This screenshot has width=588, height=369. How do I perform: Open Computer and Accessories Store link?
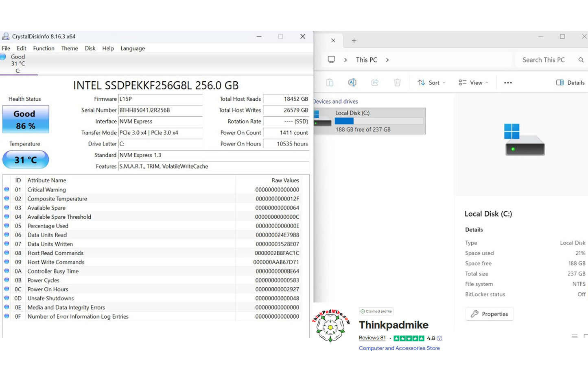point(399,348)
